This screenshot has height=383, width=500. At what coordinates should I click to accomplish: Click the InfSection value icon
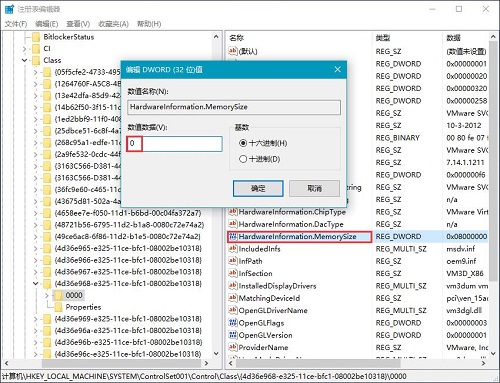pyautogui.click(x=233, y=273)
